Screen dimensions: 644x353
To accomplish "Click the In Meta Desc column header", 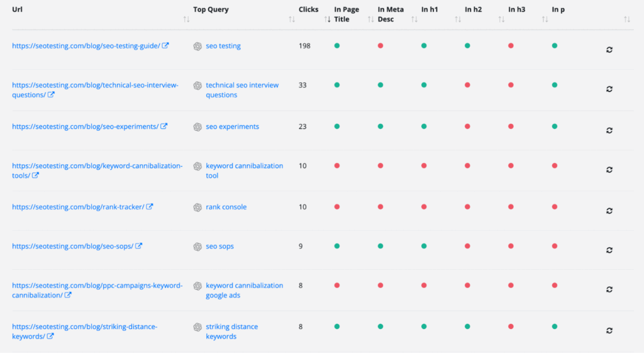I will point(391,14).
